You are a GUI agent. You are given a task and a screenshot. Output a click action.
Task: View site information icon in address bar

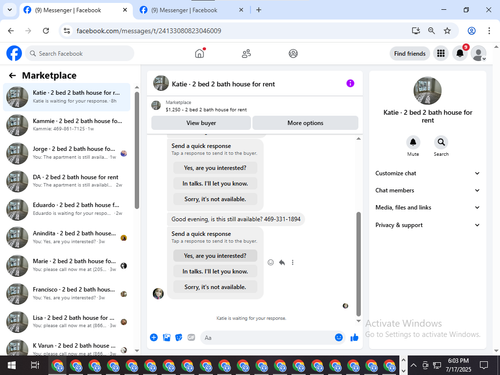coord(67,31)
